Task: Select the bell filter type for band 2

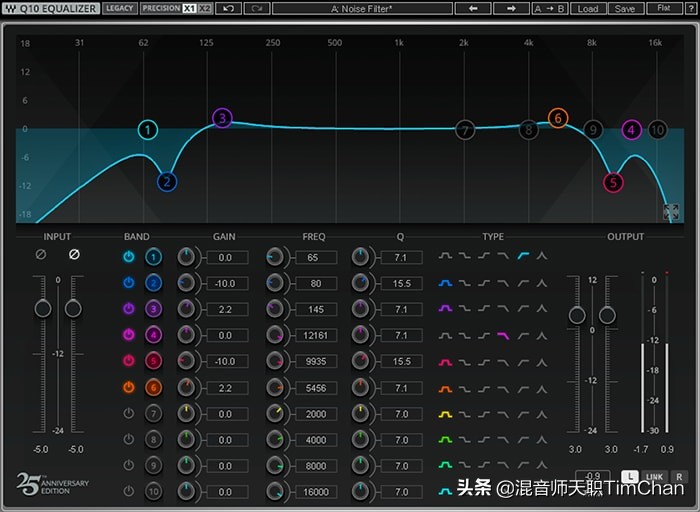Action: point(446,283)
